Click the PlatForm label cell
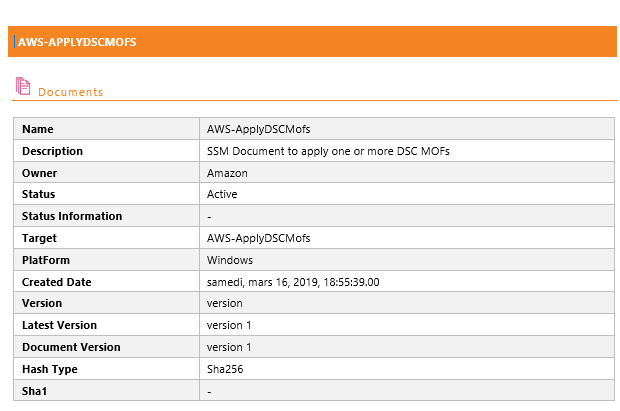Image resolution: width=620 pixels, height=411 pixels. (x=106, y=260)
